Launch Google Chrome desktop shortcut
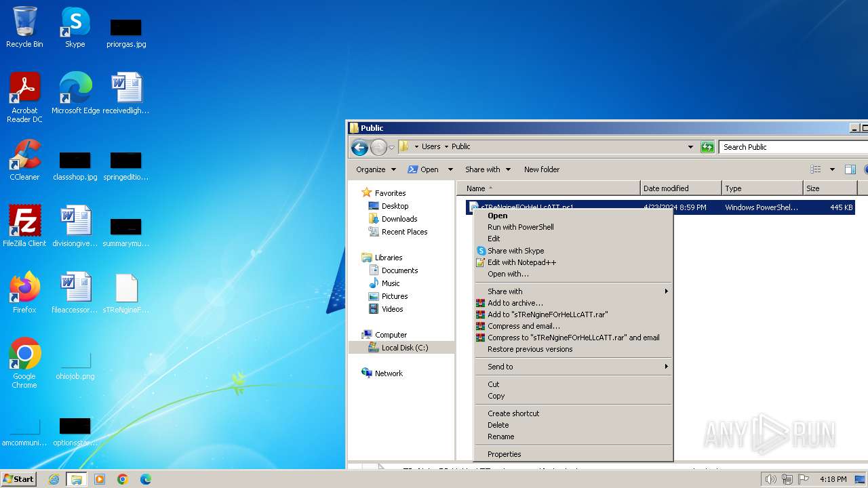This screenshot has height=488, width=868. tap(24, 363)
